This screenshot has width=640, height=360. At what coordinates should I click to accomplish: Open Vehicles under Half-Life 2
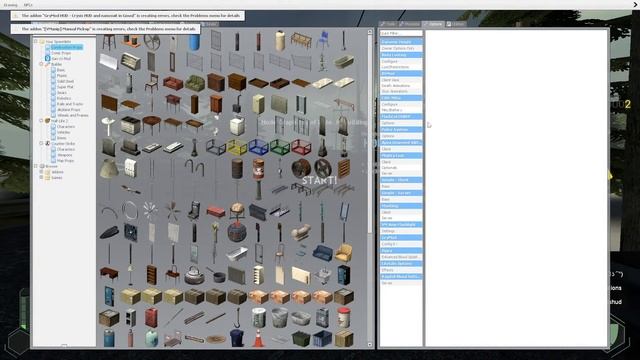tap(64, 132)
